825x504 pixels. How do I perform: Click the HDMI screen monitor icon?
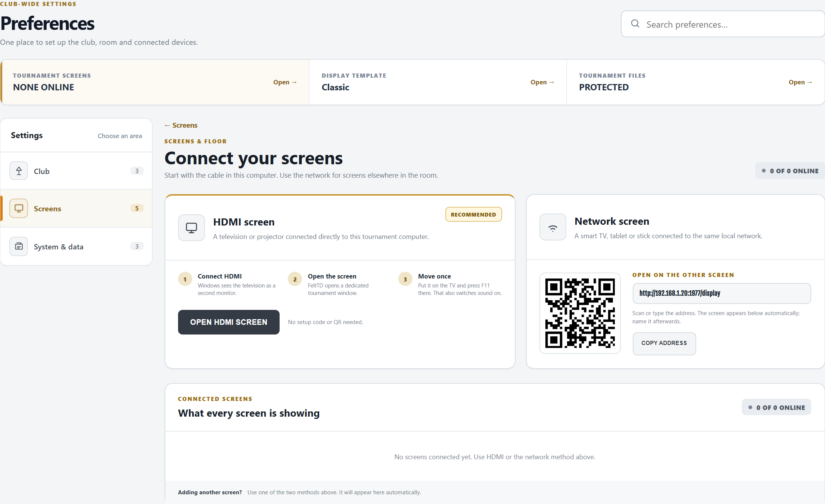click(x=192, y=228)
